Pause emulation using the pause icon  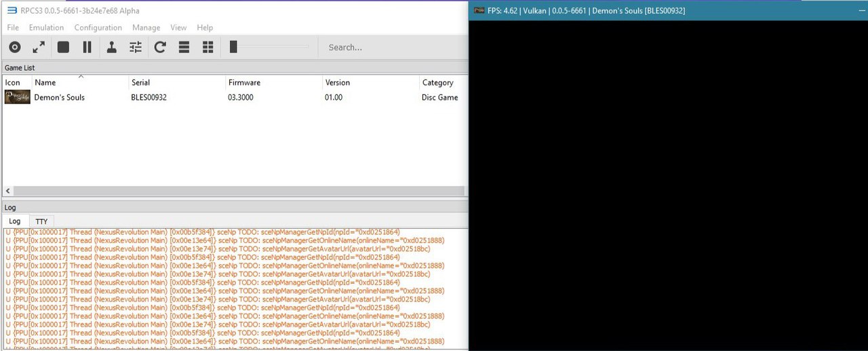pyautogui.click(x=87, y=47)
